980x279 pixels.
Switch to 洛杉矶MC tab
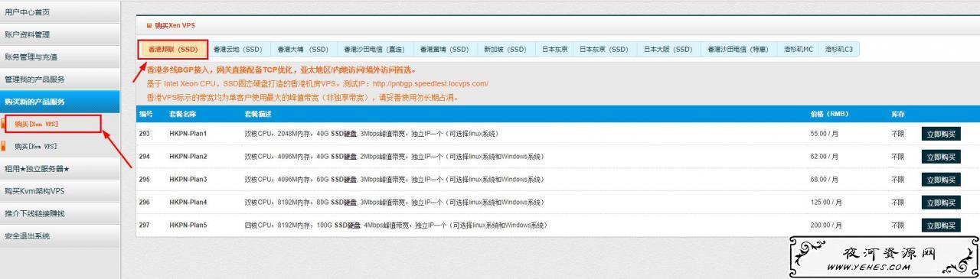[x=798, y=50]
